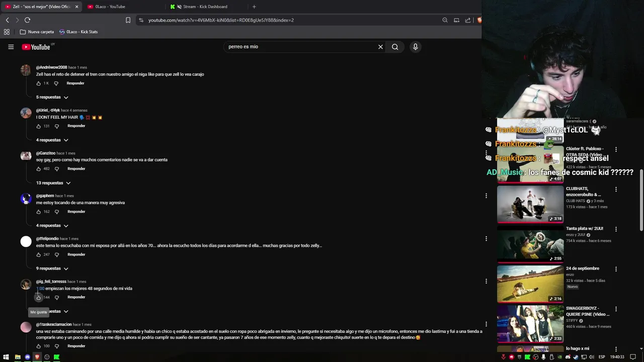Like @Ganzitoo's comment with 482 likes

click(x=38, y=169)
